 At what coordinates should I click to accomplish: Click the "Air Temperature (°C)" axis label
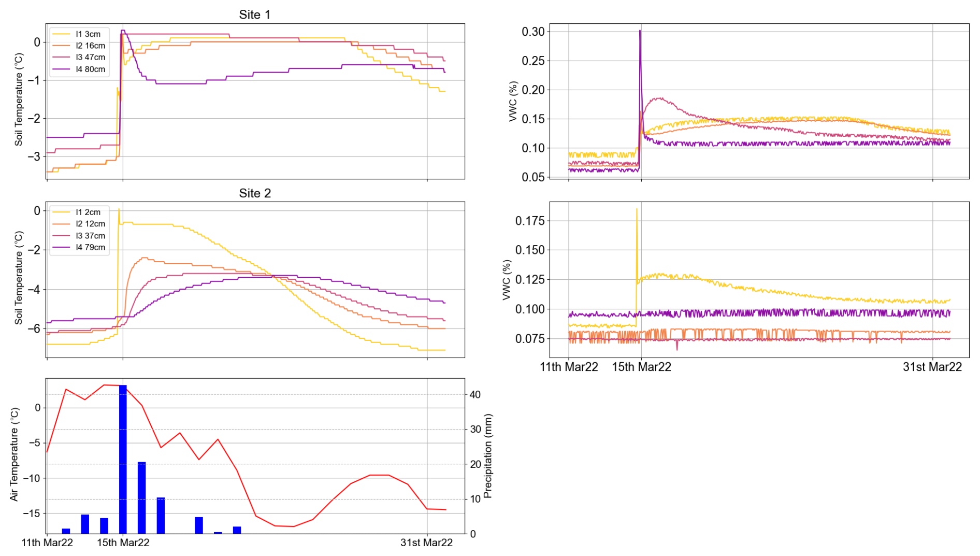click(x=15, y=454)
